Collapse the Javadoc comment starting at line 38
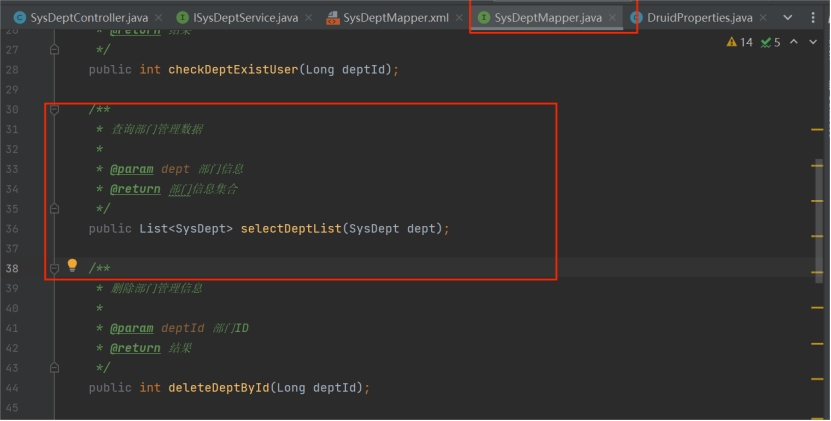The image size is (831, 421). (x=54, y=268)
